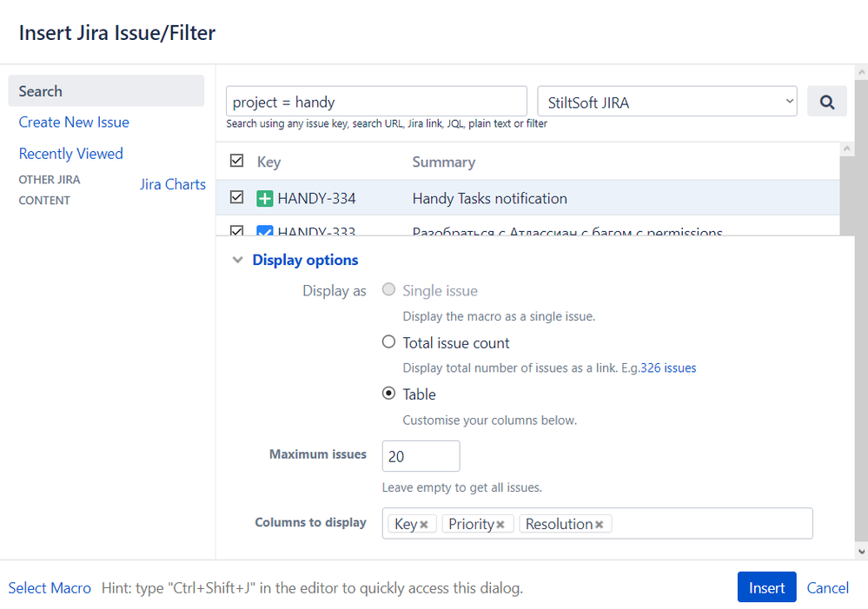Image resolution: width=868 pixels, height=609 pixels.
Task: Click the Handy Tasks notification summary
Action: [x=490, y=199]
